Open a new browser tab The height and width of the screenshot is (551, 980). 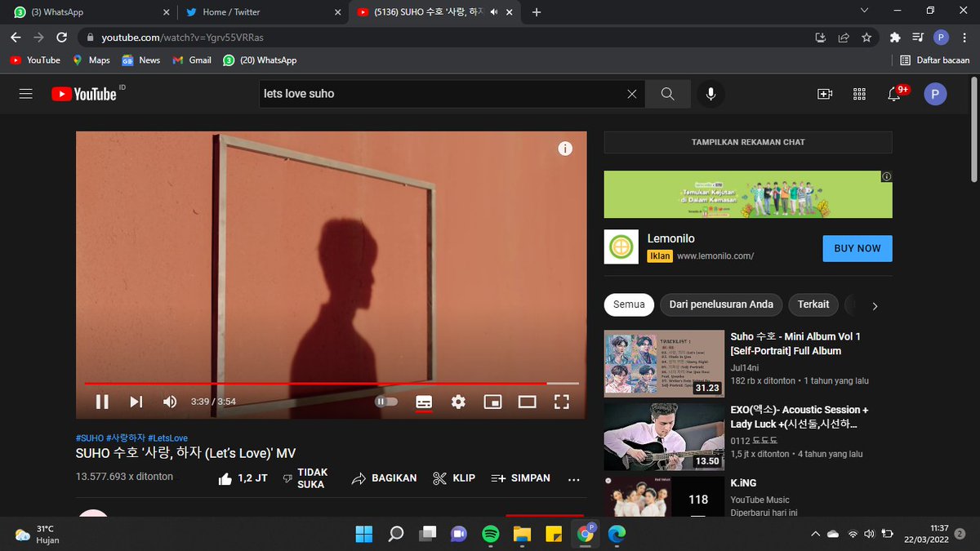[537, 12]
